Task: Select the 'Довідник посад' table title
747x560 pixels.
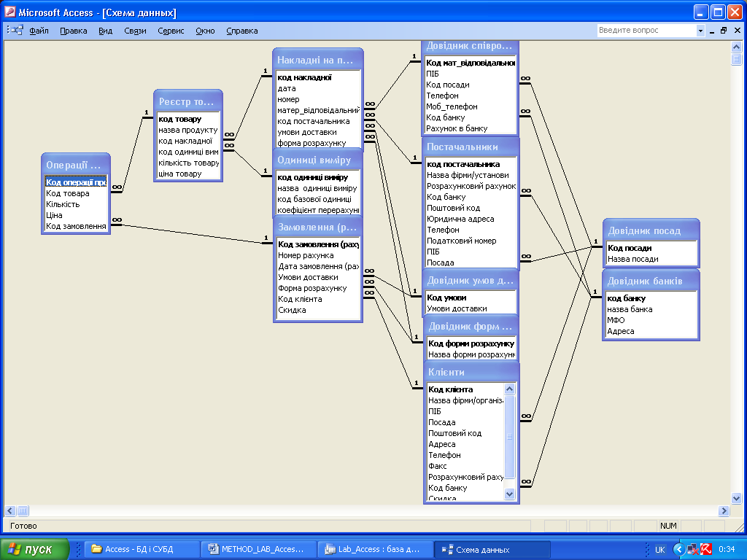Action: 651,230
